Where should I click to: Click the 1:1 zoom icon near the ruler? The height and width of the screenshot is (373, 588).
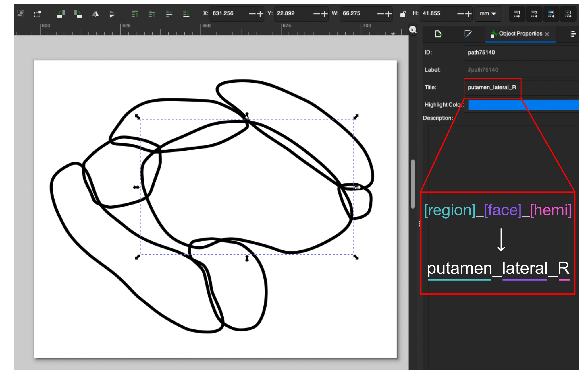point(412,30)
